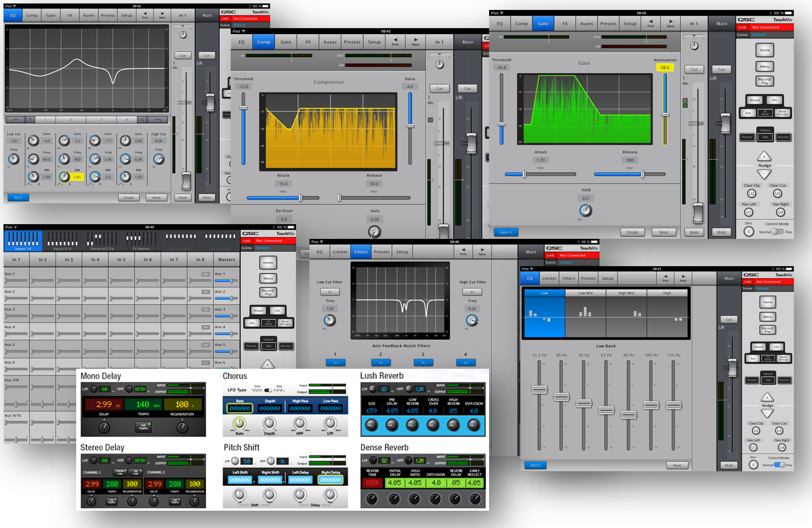The width and height of the screenshot is (812, 528).
Task: Click the Compressor Attack slider handle
Action: click(300, 198)
